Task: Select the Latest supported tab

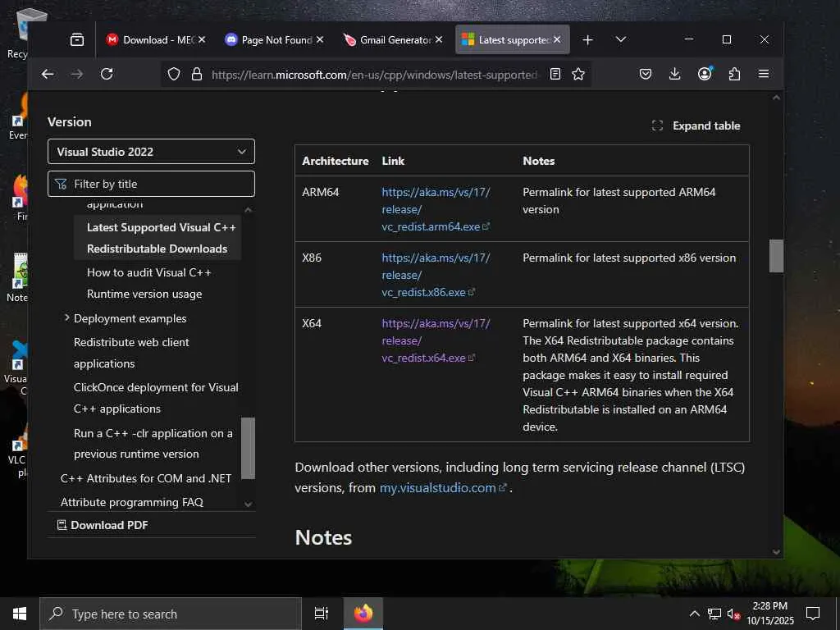Action: (512, 39)
